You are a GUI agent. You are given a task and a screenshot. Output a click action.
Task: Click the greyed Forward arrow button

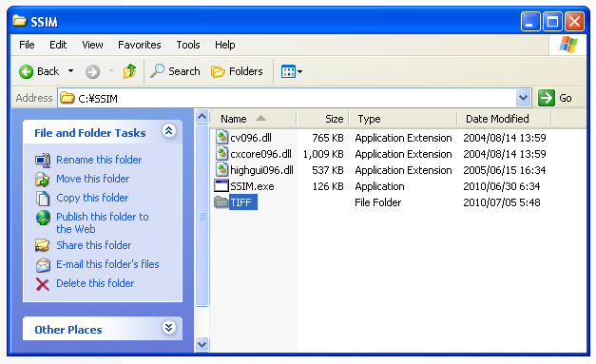pyautogui.click(x=92, y=71)
